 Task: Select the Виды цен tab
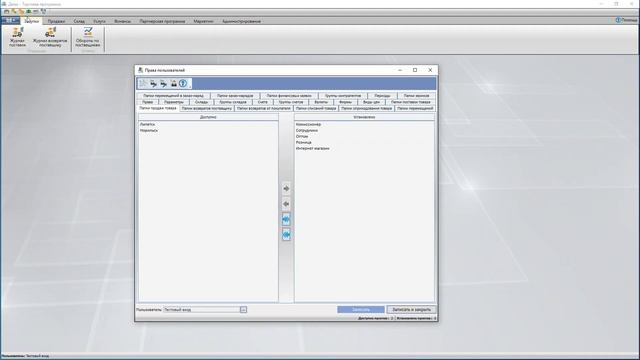point(371,102)
